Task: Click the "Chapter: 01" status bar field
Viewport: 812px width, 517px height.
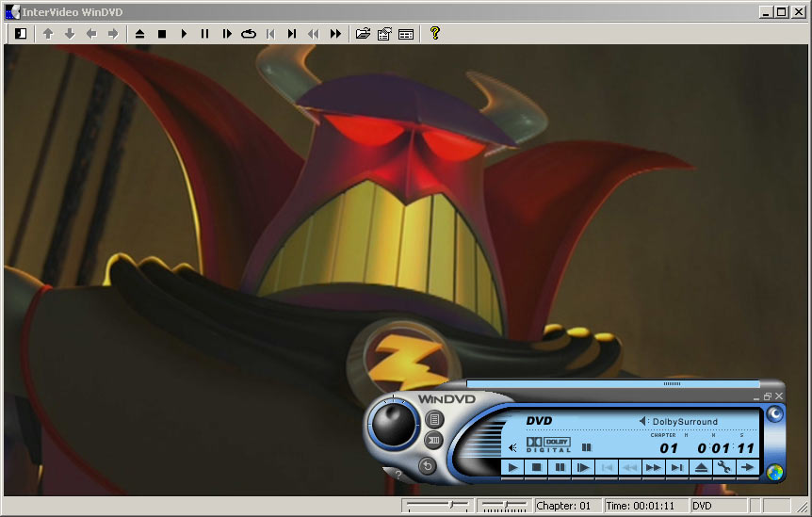Action: [568, 506]
